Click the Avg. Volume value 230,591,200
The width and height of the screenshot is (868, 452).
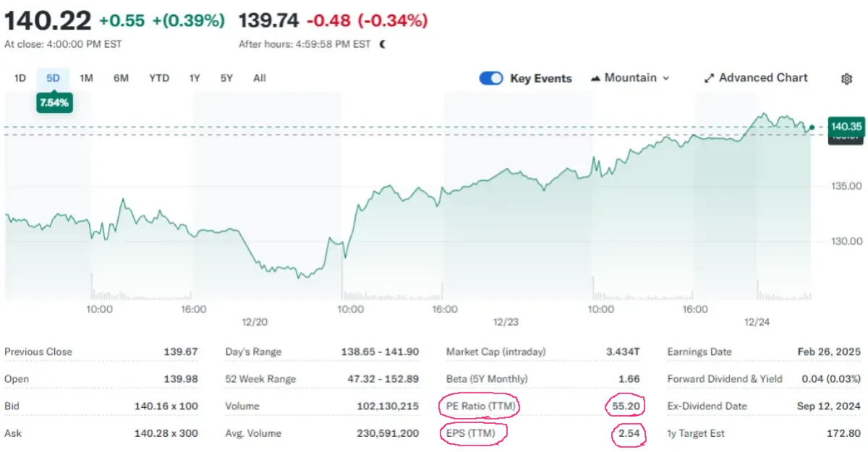tap(388, 433)
